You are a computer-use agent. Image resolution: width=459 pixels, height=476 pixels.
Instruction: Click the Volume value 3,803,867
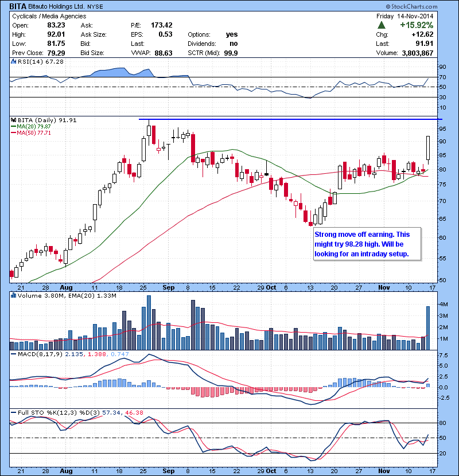coord(418,53)
